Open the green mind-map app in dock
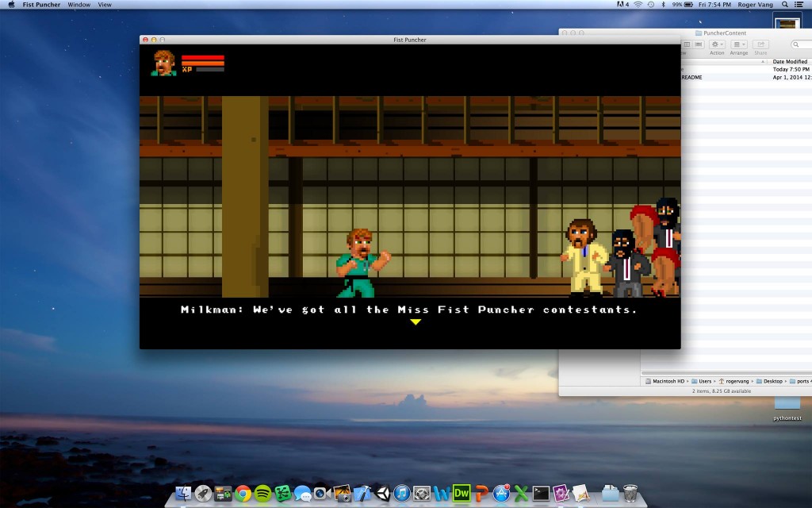The image size is (812, 508). tap(283, 493)
